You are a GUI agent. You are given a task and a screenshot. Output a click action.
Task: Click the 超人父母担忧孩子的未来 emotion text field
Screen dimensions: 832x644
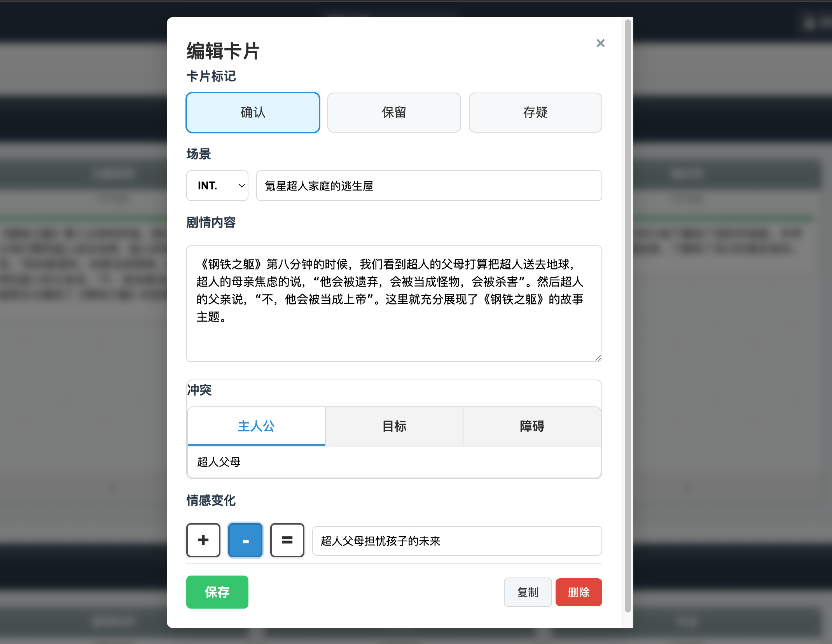pos(457,541)
